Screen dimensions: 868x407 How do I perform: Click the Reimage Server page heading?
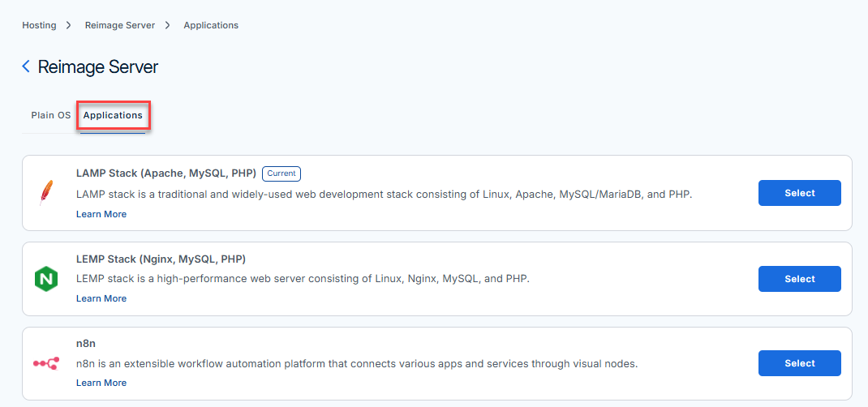point(98,67)
